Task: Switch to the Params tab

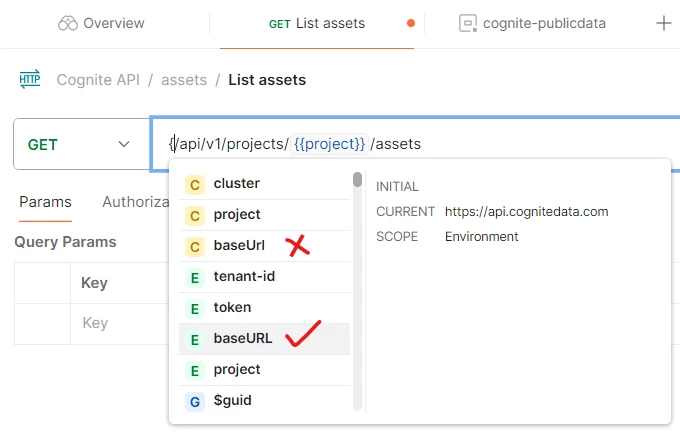Action: pyautogui.click(x=46, y=202)
